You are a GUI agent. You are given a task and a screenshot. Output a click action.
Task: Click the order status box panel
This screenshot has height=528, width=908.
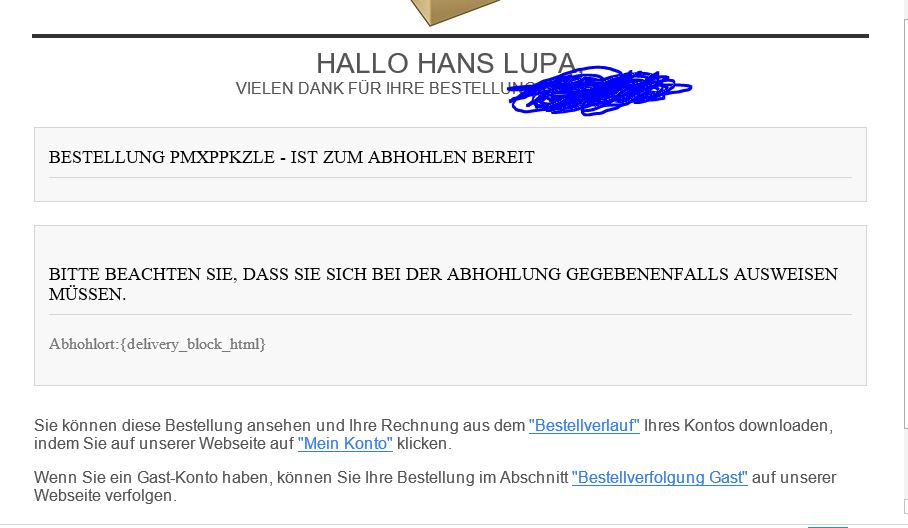[451, 164]
